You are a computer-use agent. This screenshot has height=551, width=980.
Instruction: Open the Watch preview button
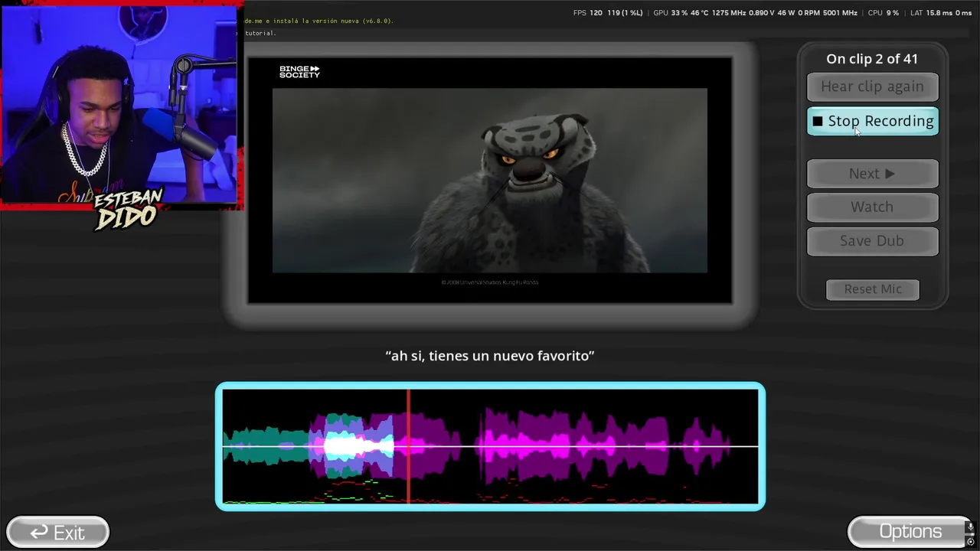[x=872, y=207]
